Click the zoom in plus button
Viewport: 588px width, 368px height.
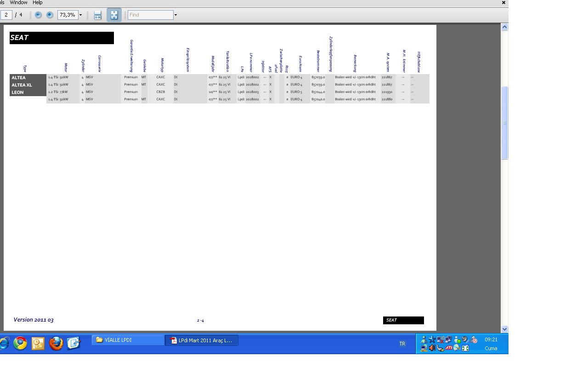50,15
